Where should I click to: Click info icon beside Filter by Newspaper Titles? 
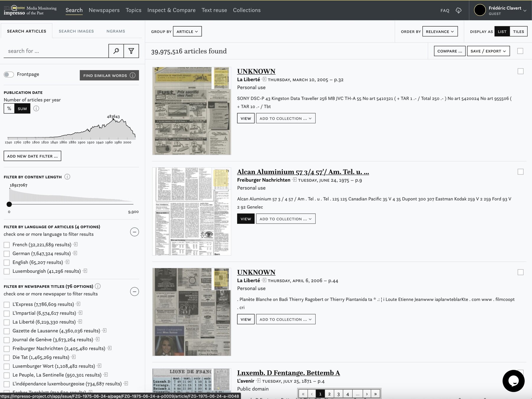(98, 286)
